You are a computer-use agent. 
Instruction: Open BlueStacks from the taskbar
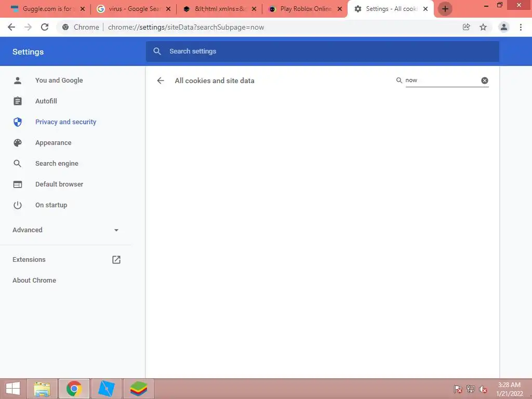[x=138, y=389]
